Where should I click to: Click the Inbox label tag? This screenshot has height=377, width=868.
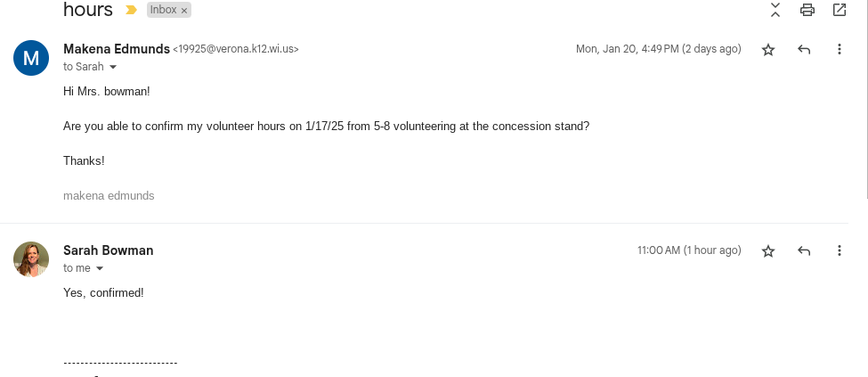(x=163, y=10)
